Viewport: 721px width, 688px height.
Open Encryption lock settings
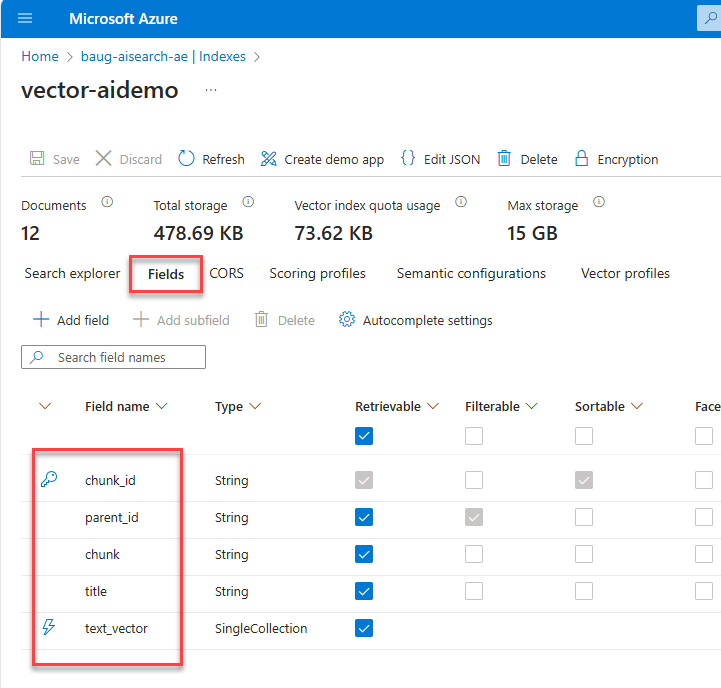click(x=582, y=159)
